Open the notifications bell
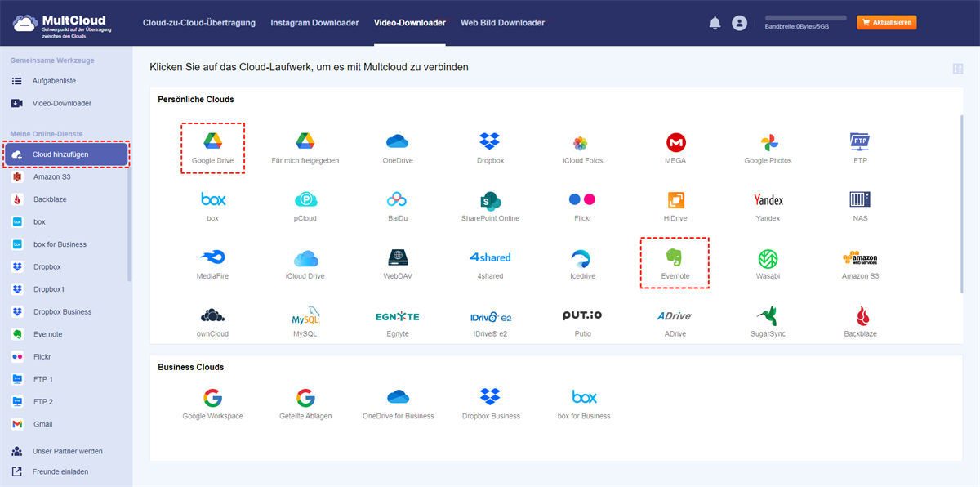This screenshot has width=980, height=487. 715,23
